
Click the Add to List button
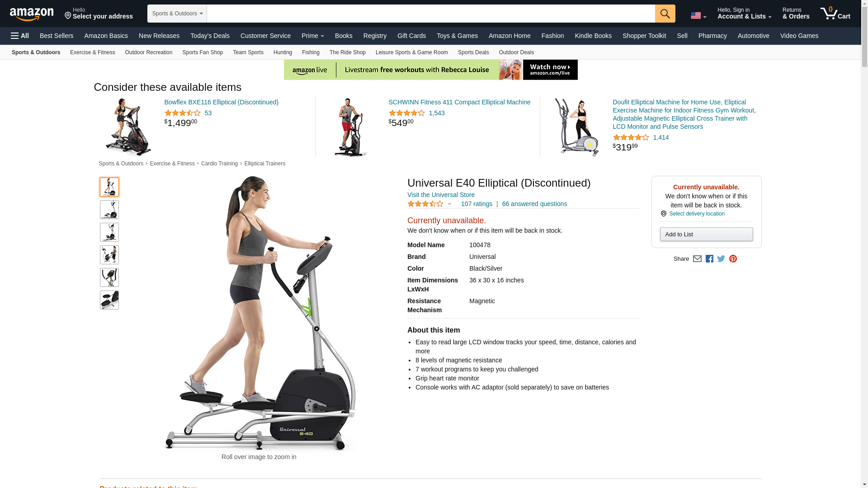(x=706, y=235)
